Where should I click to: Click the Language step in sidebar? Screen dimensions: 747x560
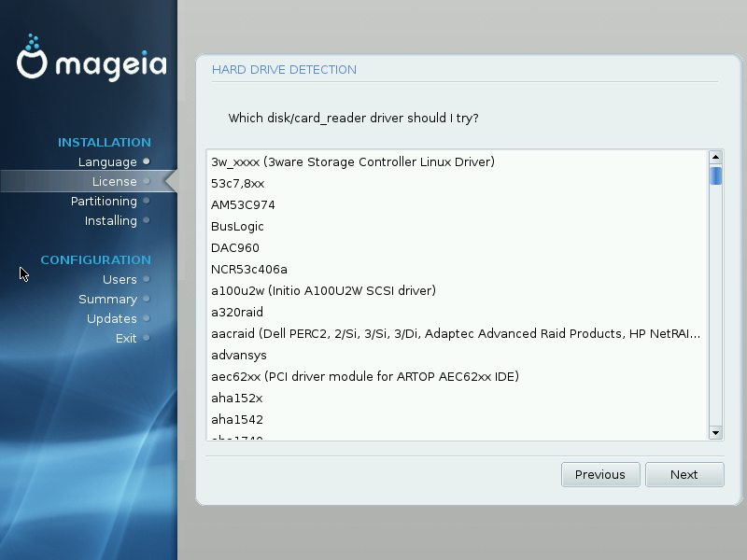pos(107,161)
